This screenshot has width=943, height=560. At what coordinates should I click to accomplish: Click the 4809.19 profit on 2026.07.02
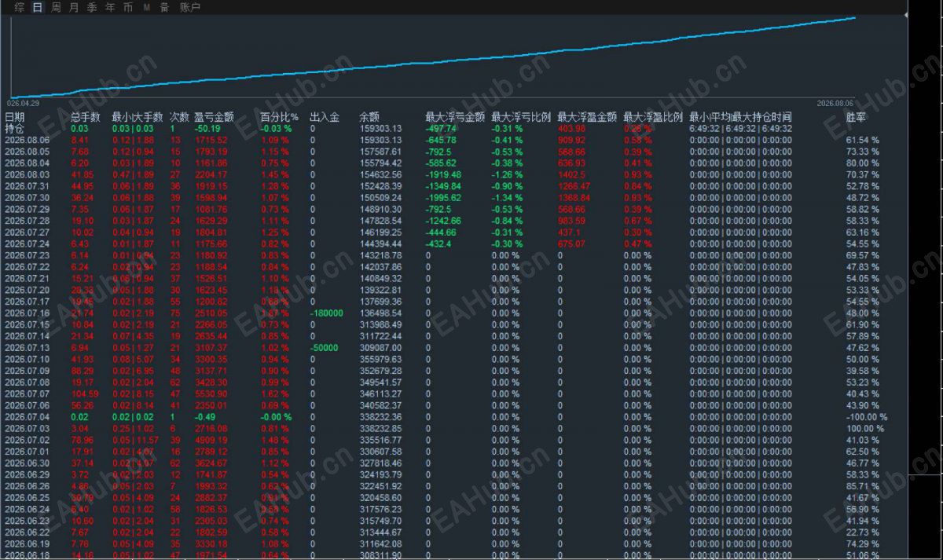(211, 441)
